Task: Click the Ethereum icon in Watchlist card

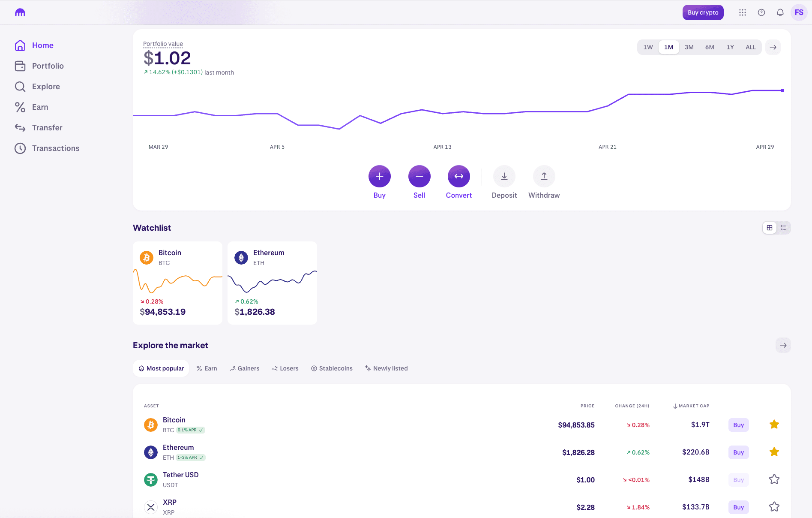Action: (241, 258)
